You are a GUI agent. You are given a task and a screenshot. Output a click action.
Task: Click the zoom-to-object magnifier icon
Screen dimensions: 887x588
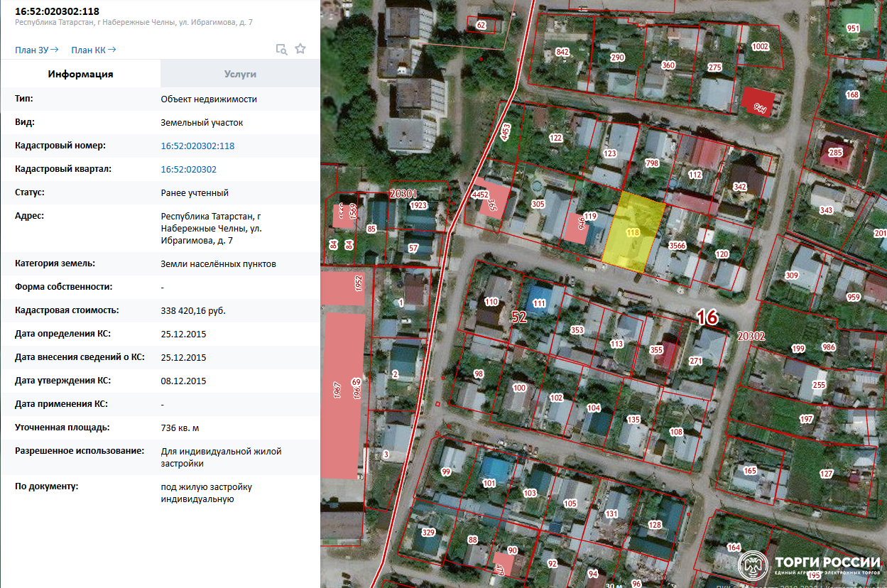tap(281, 49)
